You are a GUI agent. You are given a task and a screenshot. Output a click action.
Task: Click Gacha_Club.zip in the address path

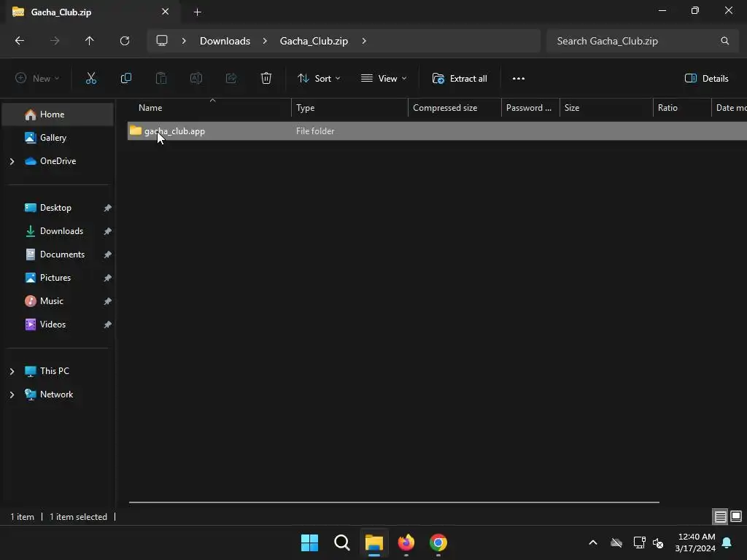(x=314, y=41)
